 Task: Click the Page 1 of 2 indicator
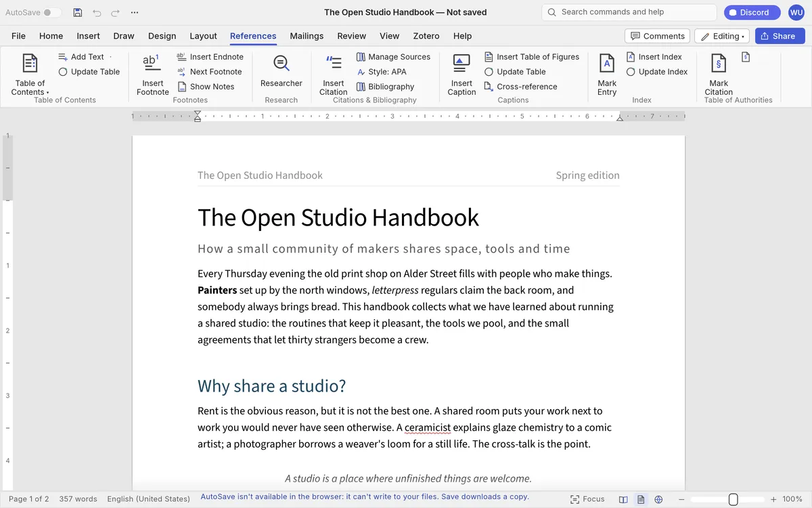28,499
